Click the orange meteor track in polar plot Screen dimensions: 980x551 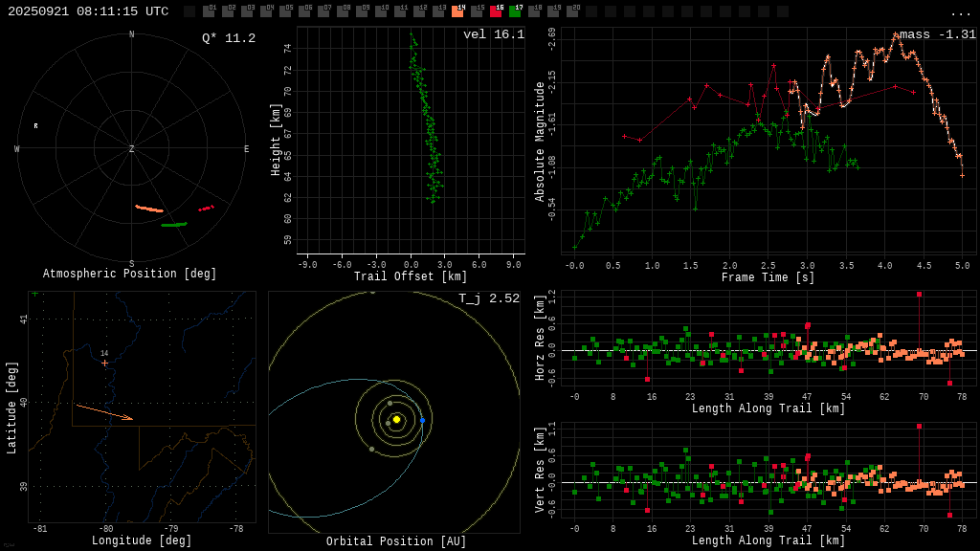point(148,209)
